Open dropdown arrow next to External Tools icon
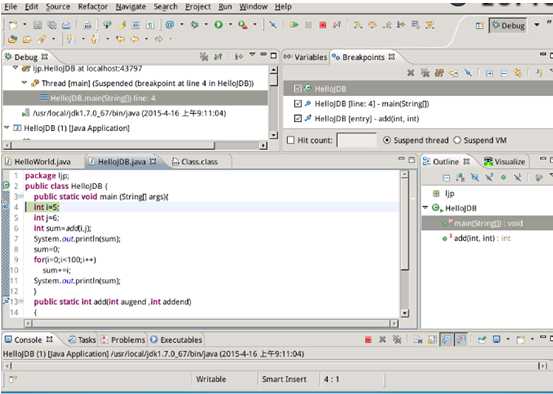553x394 pixels. pos(255,25)
